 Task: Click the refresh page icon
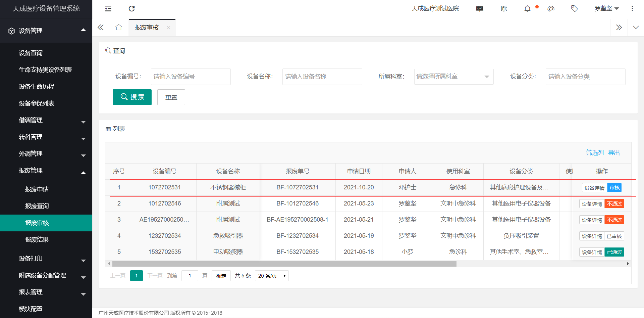coord(131,9)
